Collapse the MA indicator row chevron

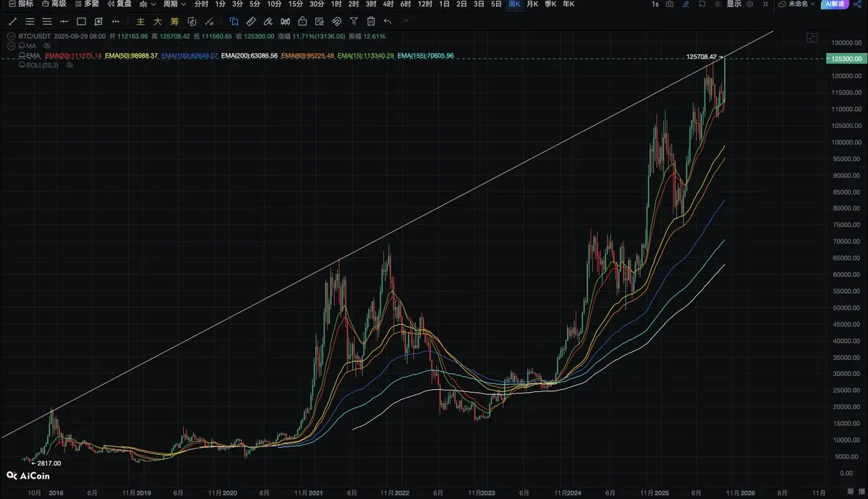[x=10, y=46]
